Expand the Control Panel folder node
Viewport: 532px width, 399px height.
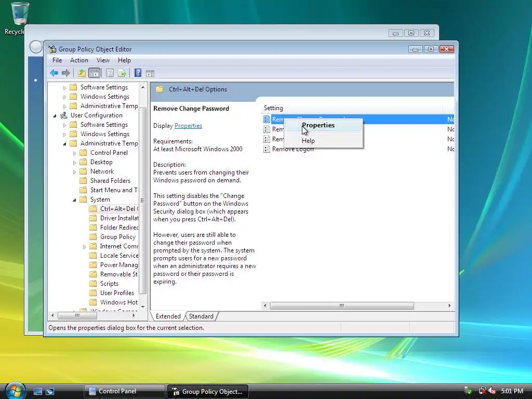click(x=74, y=153)
